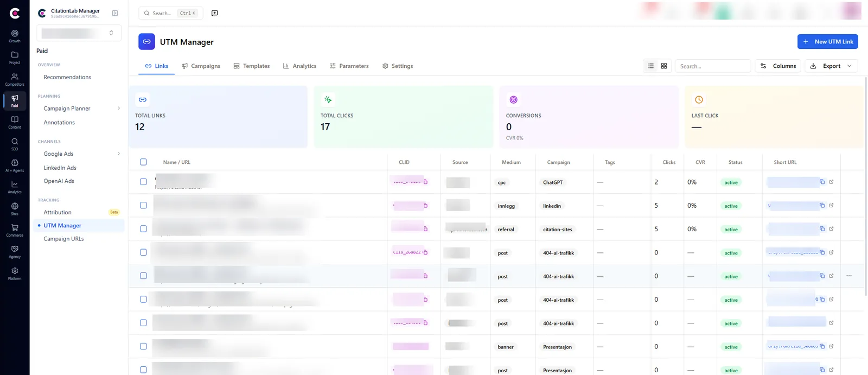The image size is (868, 375).
Task: Switch to the Links tab
Action: click(x=157, y=66)
